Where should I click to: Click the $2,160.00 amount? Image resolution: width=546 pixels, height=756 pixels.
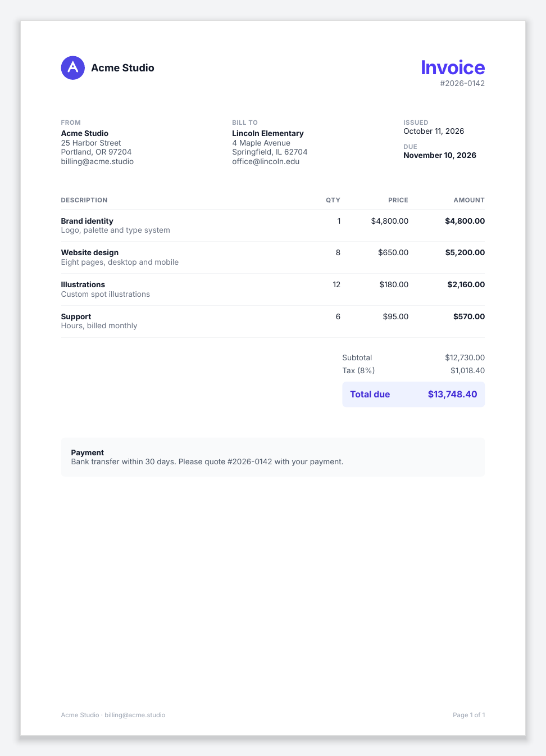(x=466, y=284)
